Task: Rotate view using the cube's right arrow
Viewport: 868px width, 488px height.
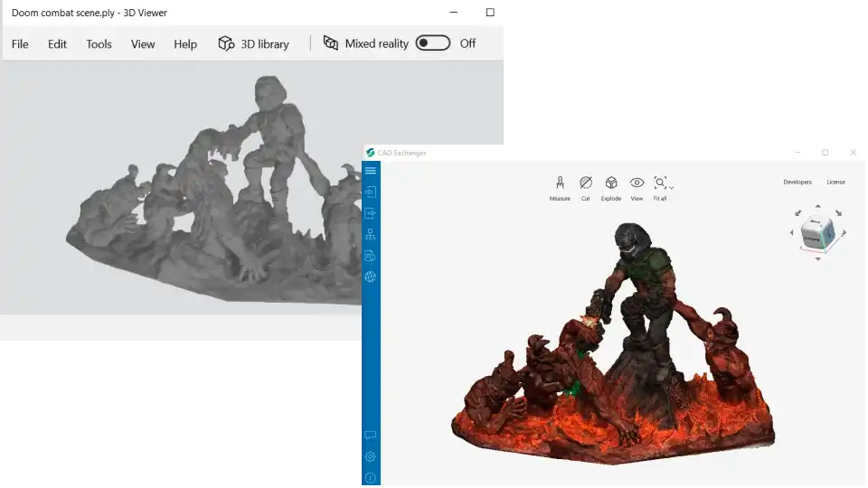Action: pos(844,233)
